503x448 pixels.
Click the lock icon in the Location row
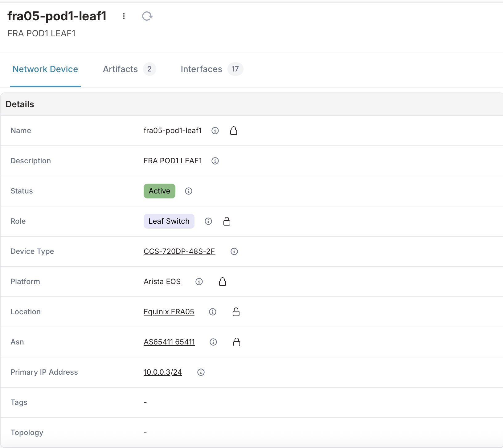click(236, 312)
